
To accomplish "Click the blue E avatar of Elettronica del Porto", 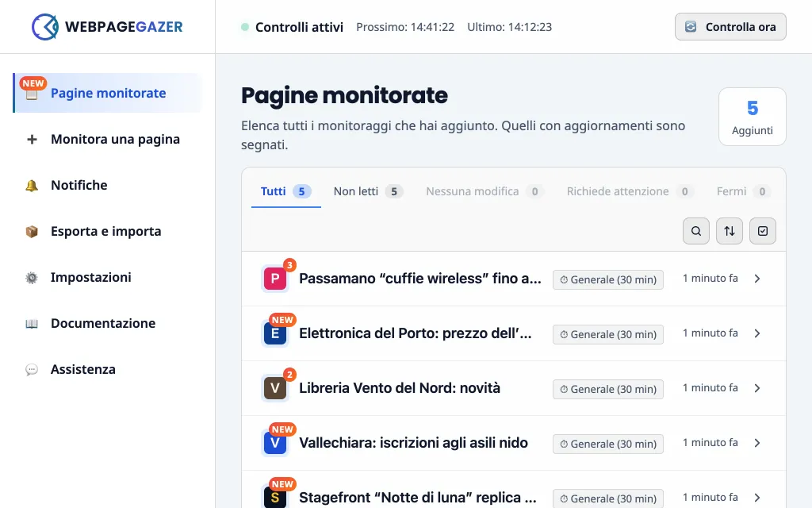I will pos(275,334).
